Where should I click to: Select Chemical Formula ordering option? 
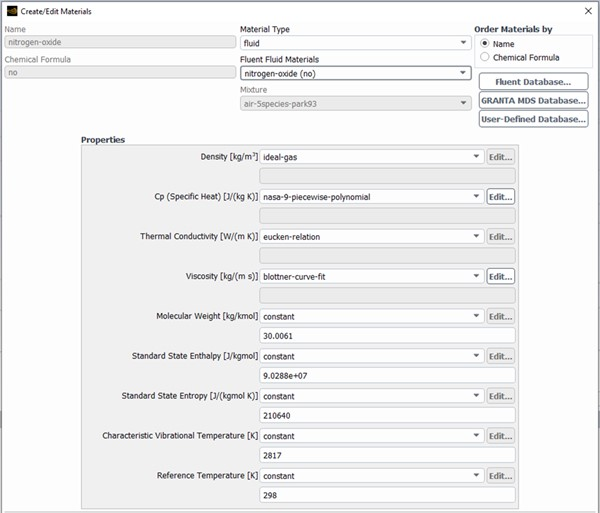(487, 58)
